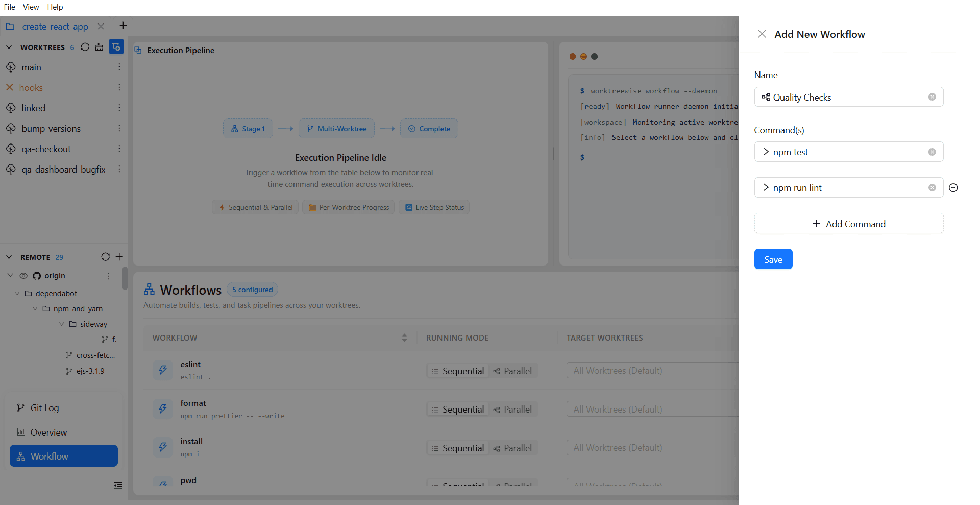Screen dimensions: 980x505
Task: Set install workflow to Sequential mode
Action: (458, 448)
